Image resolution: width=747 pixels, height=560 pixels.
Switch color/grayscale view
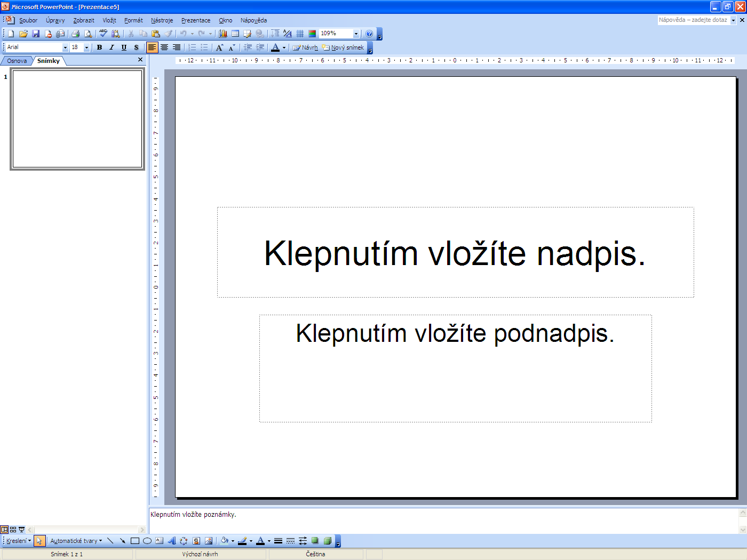(x=312, y=34)
